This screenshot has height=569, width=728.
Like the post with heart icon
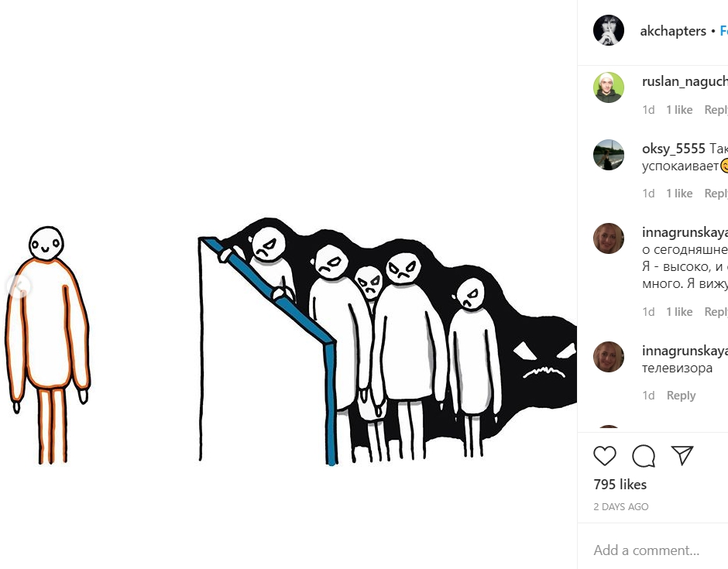click(605, 456)
